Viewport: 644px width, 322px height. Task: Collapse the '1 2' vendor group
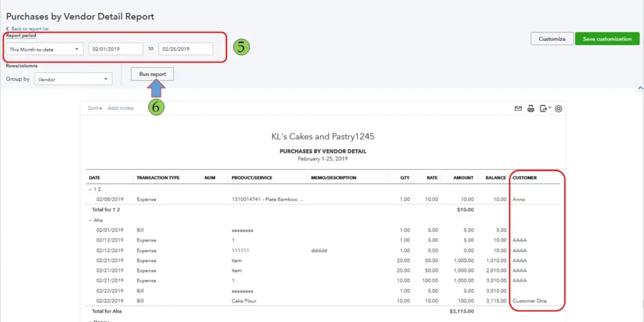[91, 189]
